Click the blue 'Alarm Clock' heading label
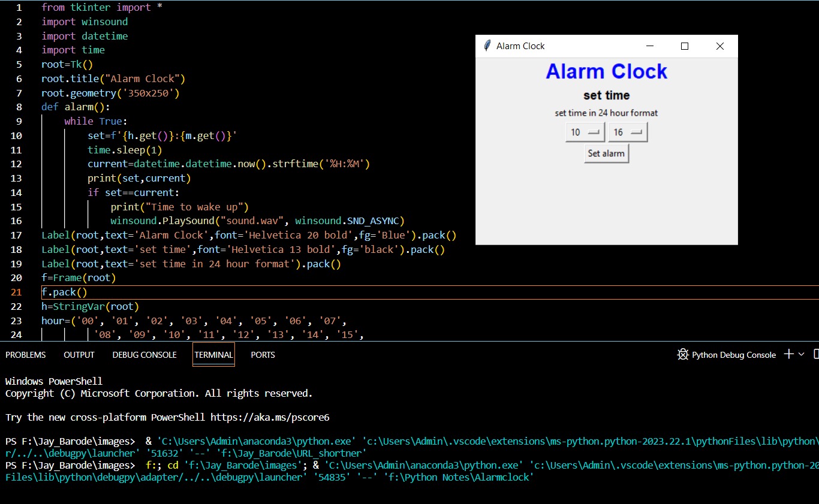Viewport: 819px width, 504px height. 606,71
